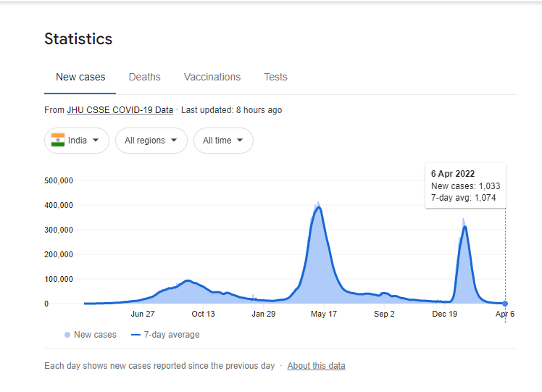Click the India flag icon
Screen dimensions: 542x392
(57, 141)
